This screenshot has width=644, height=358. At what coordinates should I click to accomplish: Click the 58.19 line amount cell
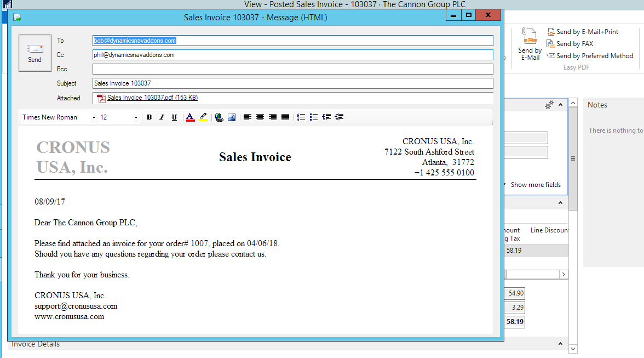click(x=514, y=251)
